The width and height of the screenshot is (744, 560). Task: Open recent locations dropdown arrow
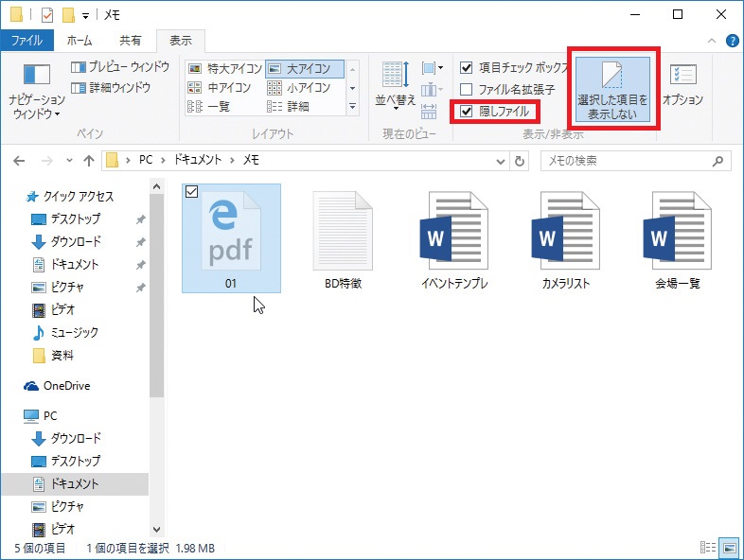click(70, 161)
